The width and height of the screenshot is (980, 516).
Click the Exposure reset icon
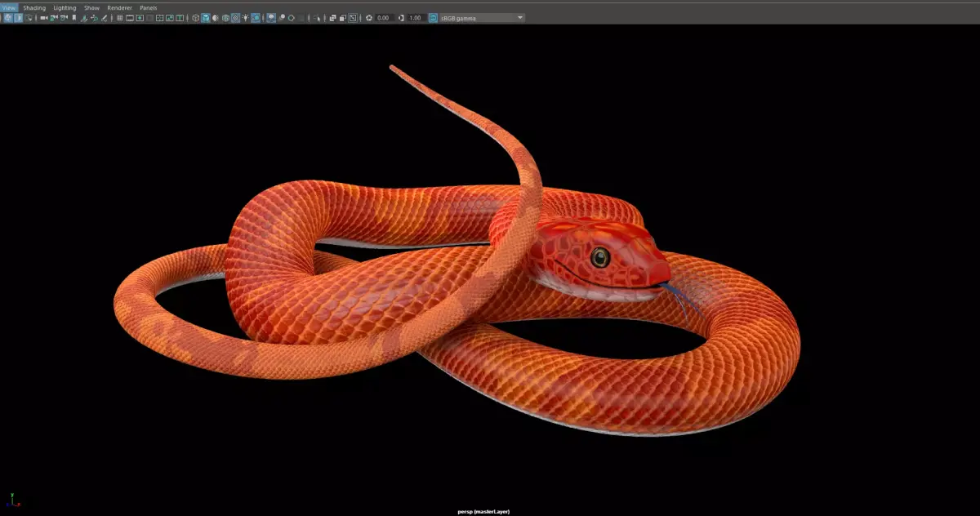click(369, 18)
